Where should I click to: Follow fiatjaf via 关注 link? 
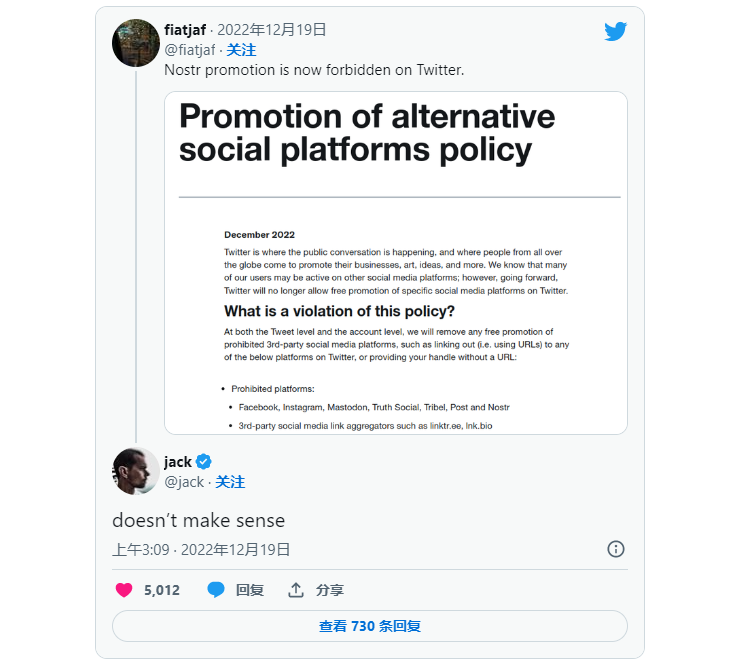(x=241, y=50)
